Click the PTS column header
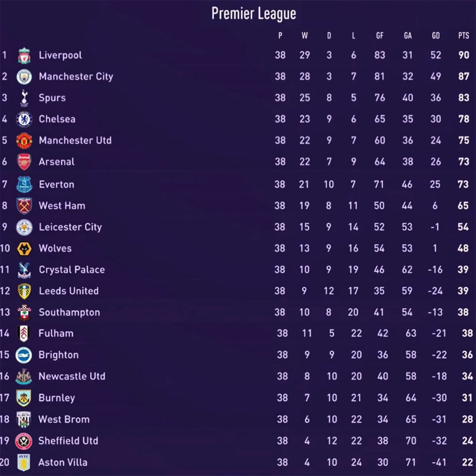The width and height of the screenshot is (476, 476). (x=464, y=36)
